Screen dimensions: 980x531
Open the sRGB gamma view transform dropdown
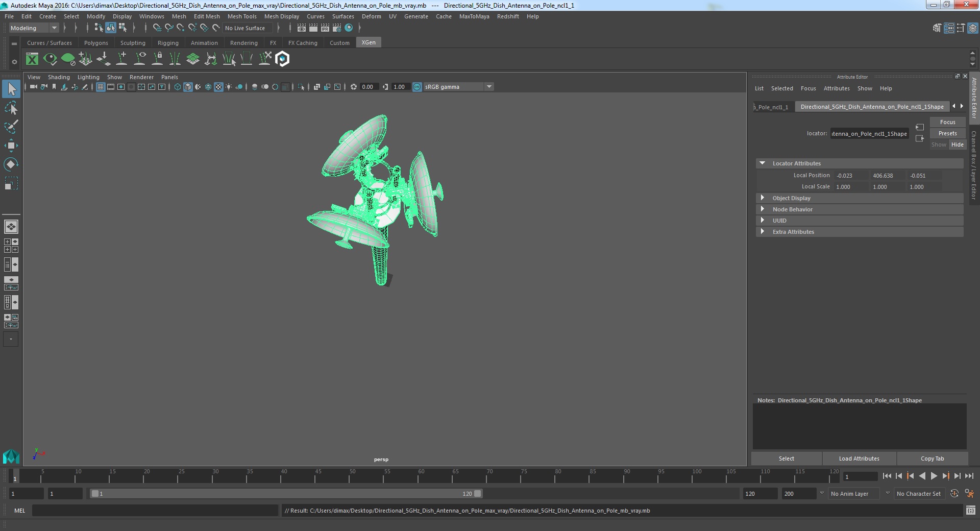458,87
